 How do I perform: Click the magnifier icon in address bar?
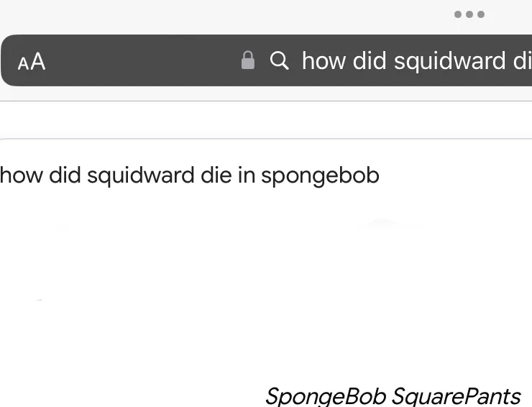pos(280,60)
